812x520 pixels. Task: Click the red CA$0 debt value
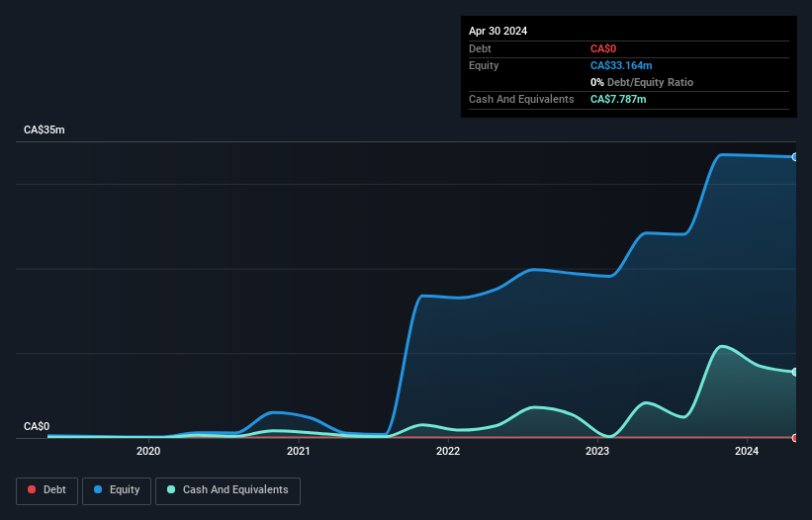click(x=603, y=48)
